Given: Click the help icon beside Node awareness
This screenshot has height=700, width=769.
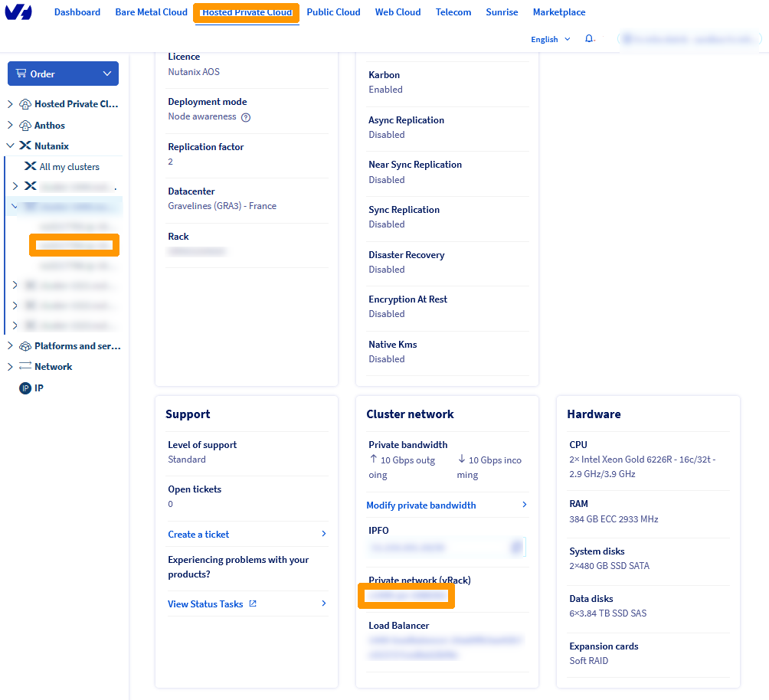Looking at the screenshot, I should (246, 117).
